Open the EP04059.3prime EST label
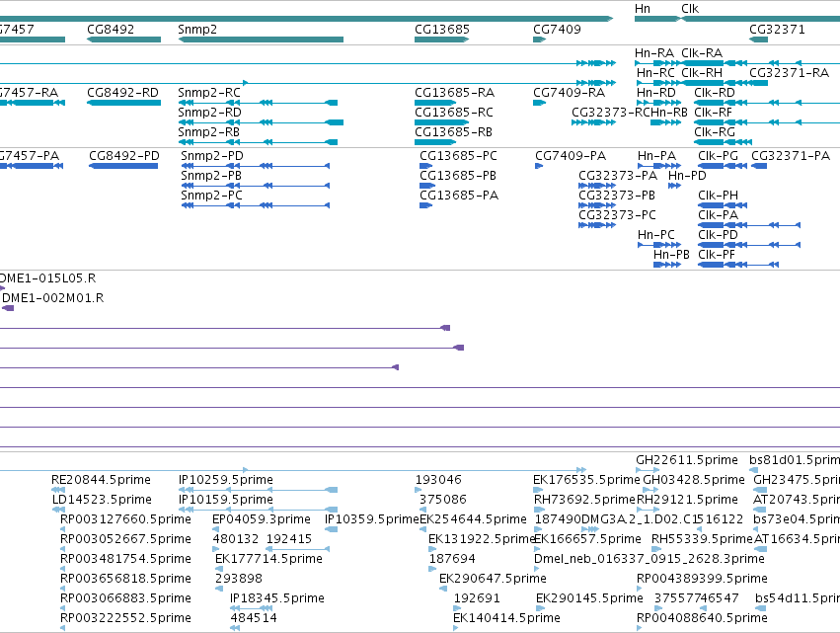 [262, 518]
